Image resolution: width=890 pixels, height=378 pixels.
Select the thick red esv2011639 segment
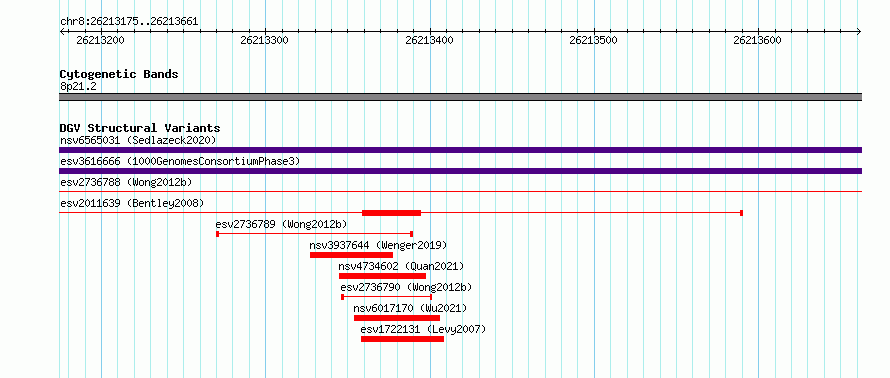point(392,213)
